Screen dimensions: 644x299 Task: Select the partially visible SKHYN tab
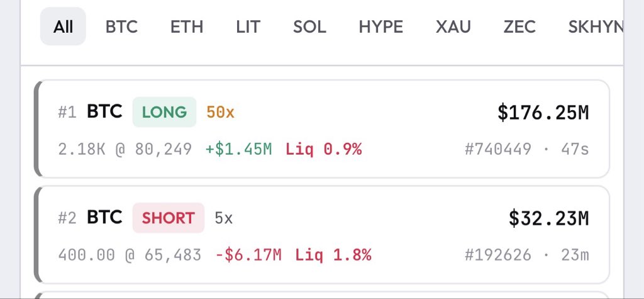coord(596,26)
